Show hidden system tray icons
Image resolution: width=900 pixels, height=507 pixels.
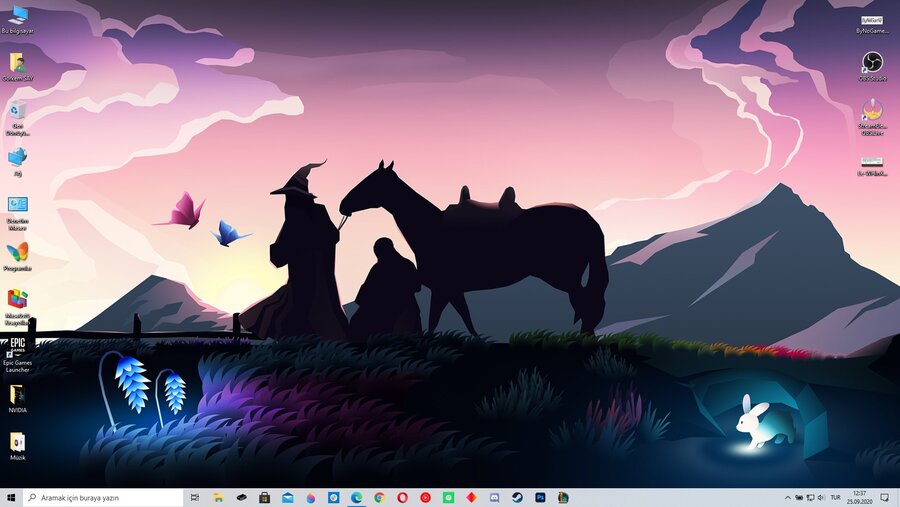[788, 497]
